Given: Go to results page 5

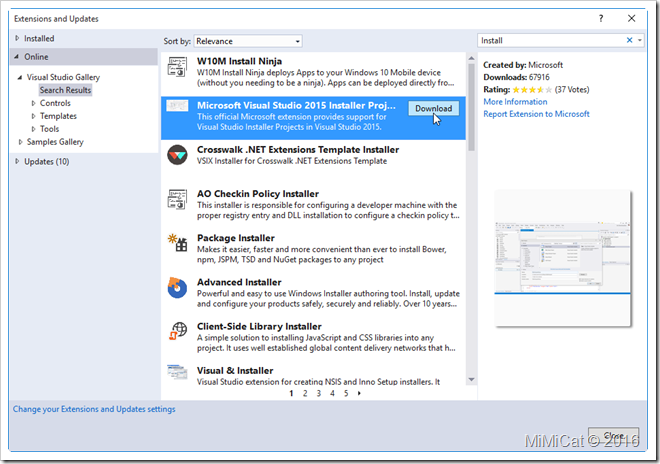Looking at the screenshot, I should pos(346,393).
